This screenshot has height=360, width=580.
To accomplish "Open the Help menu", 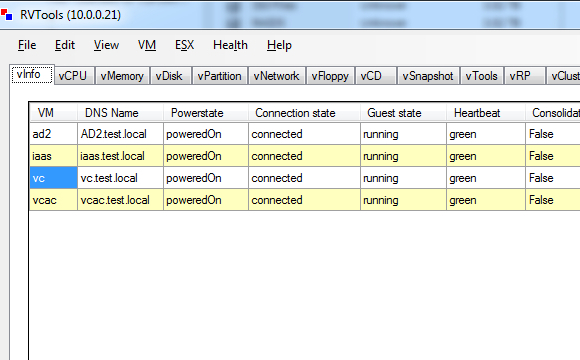I will [279, 45].
